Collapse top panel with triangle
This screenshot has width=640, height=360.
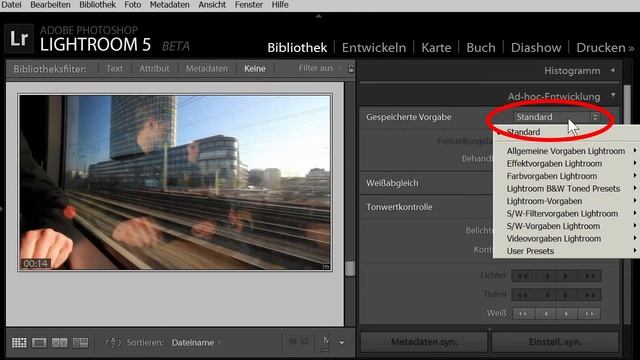coord(318,16)
